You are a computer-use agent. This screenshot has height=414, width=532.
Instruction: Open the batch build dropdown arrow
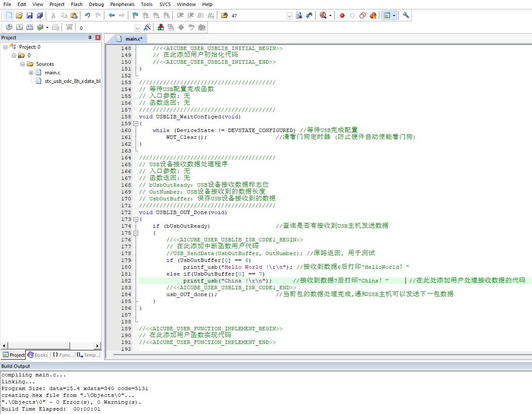tap(47, 27)
